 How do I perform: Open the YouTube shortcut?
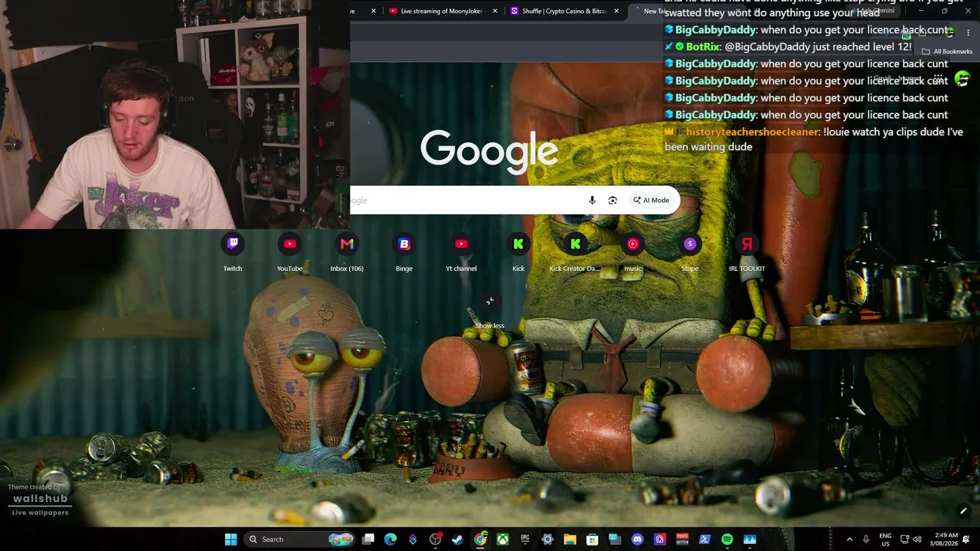(289, 253)
